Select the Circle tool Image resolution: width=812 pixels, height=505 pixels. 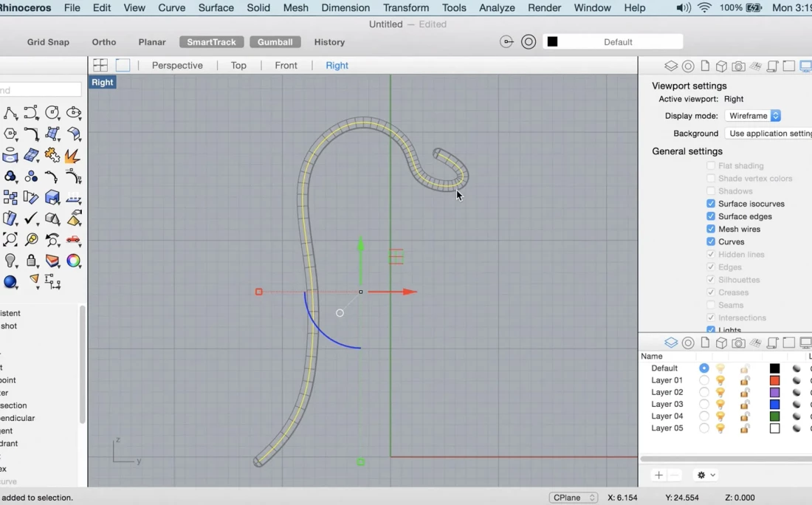point(52,112)
